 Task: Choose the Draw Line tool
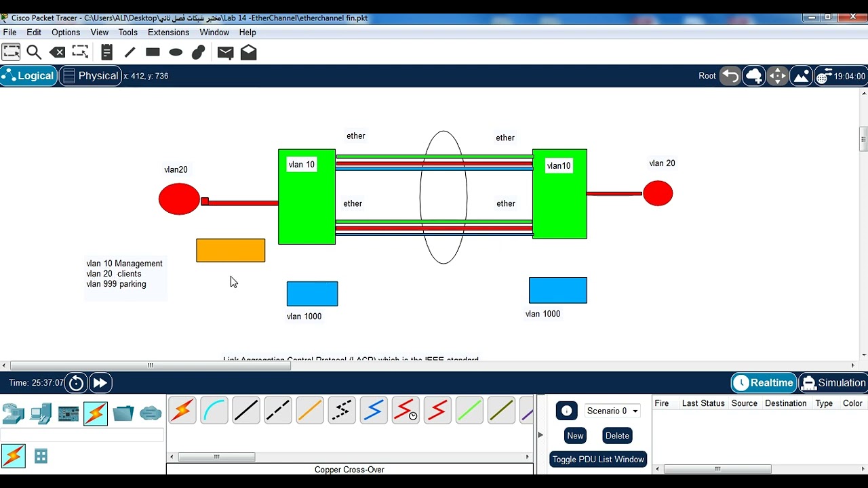[x=130, y=52]
